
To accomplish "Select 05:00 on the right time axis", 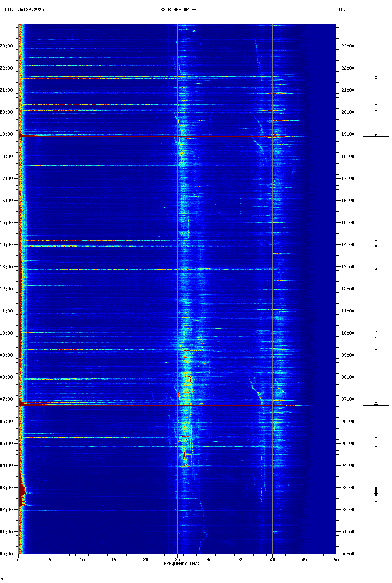I will (348, 444).
